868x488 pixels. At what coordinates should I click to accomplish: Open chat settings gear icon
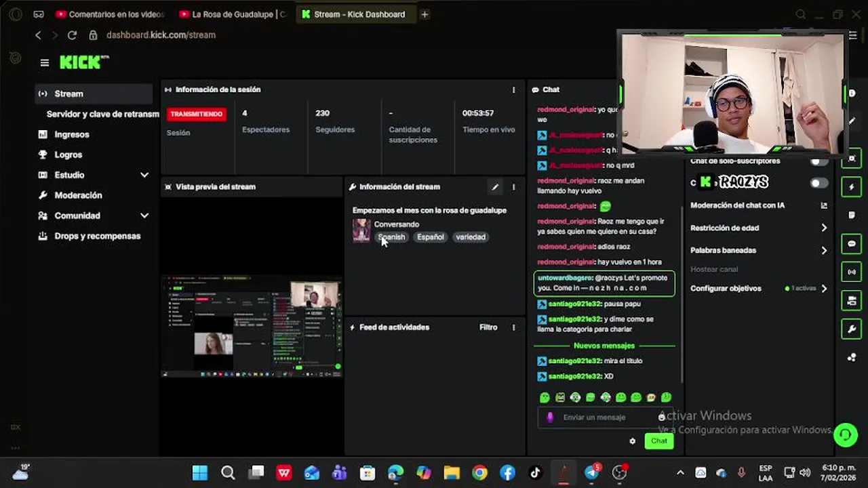pos(633,441)
